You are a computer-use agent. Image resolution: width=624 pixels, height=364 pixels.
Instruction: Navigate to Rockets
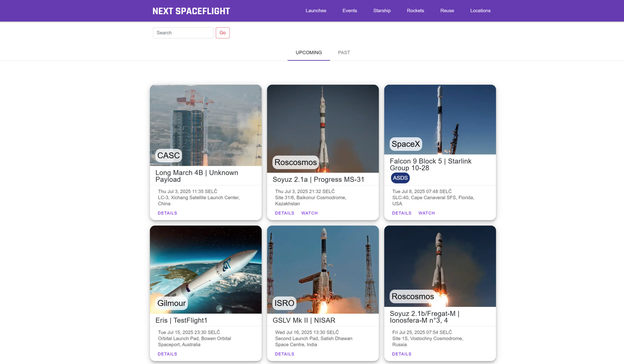tap(415, 11)
